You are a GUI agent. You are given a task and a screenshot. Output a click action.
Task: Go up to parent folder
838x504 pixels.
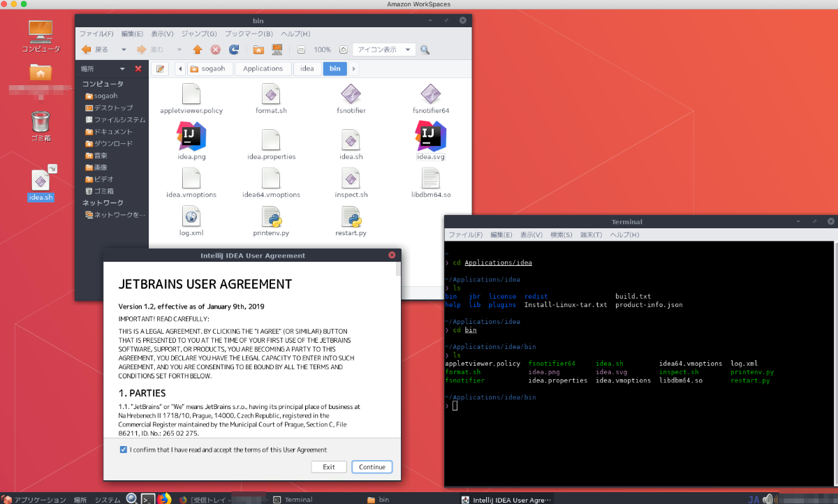click(x=198, y=50)
